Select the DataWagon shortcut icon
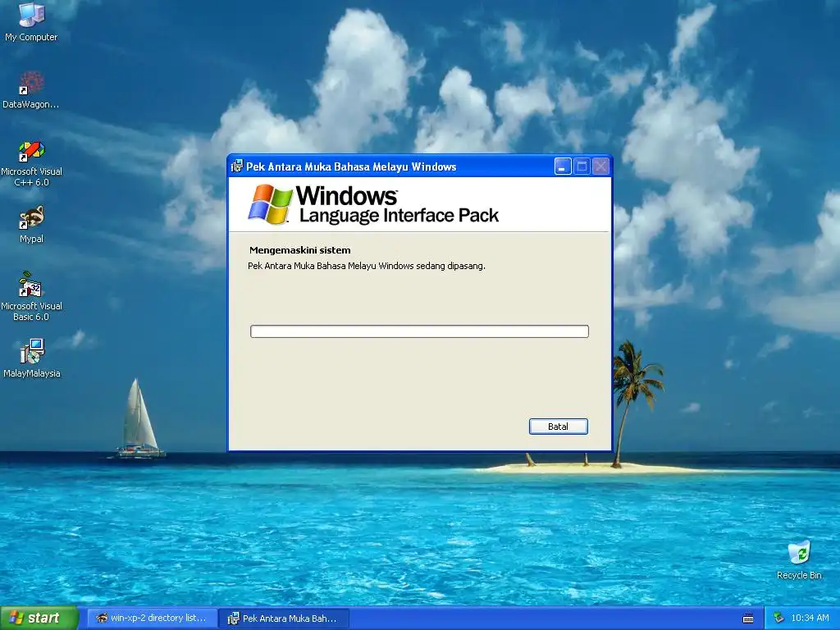 [x=31, y=89]
